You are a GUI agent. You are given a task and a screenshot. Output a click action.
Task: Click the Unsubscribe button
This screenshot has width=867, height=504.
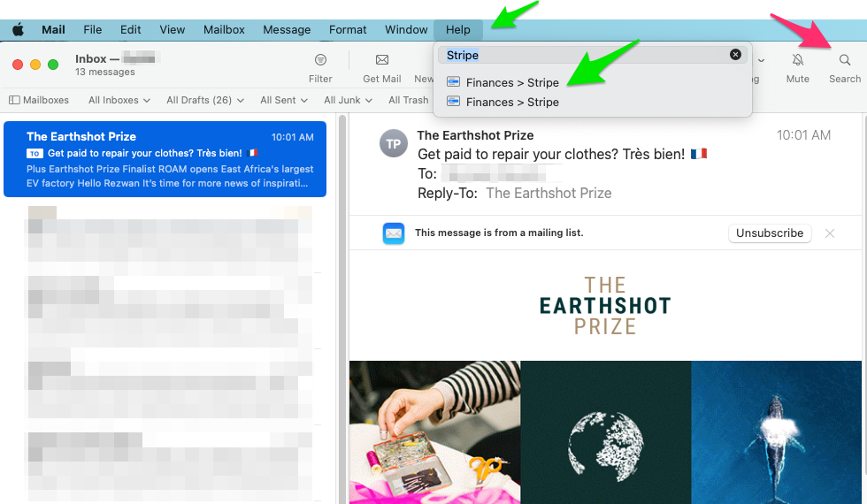tap(770, 233)
